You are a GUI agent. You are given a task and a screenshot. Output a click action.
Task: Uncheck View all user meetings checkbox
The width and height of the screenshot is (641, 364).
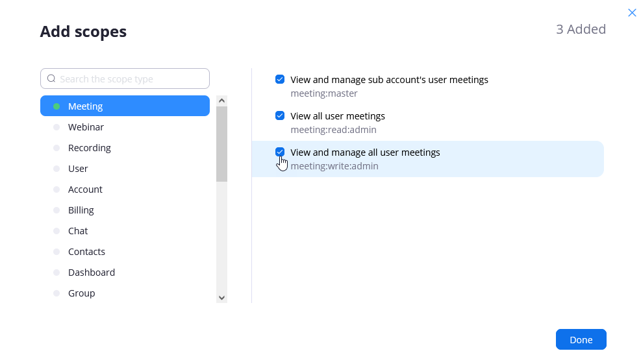point(280,116)
